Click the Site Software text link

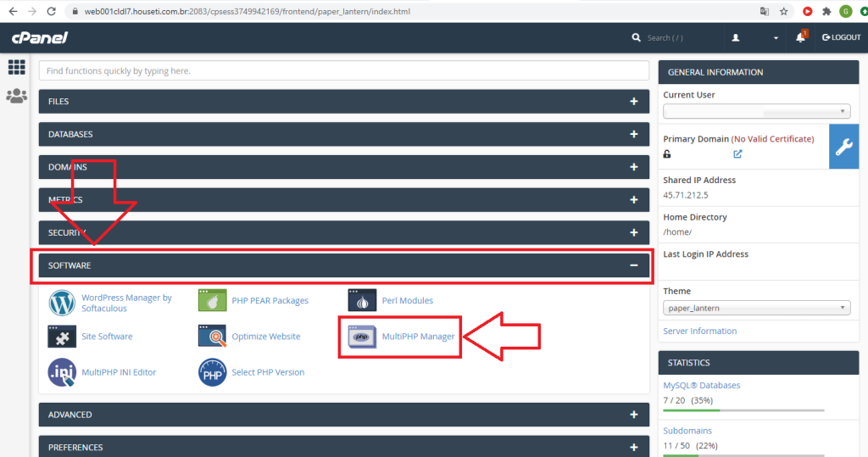107,337
